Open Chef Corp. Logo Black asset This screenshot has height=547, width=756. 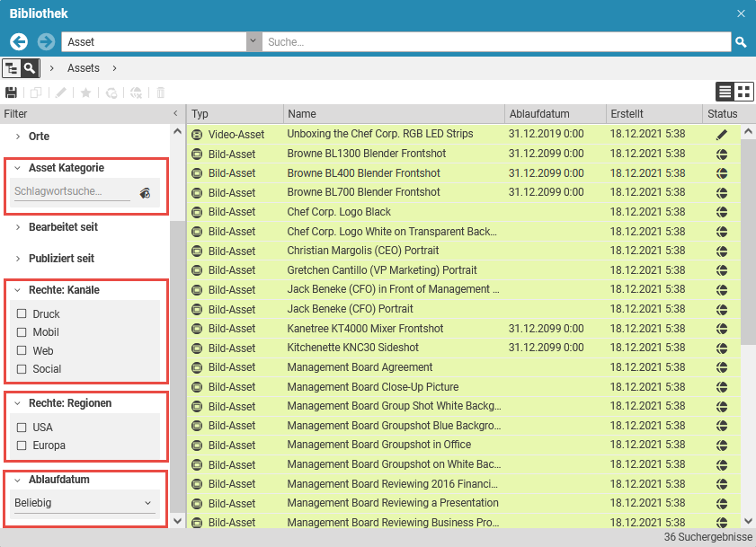(339, 212)
